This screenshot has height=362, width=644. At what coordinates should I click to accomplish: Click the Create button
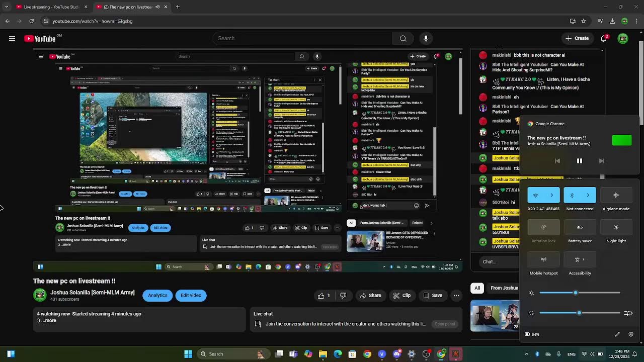pos(577,38)
